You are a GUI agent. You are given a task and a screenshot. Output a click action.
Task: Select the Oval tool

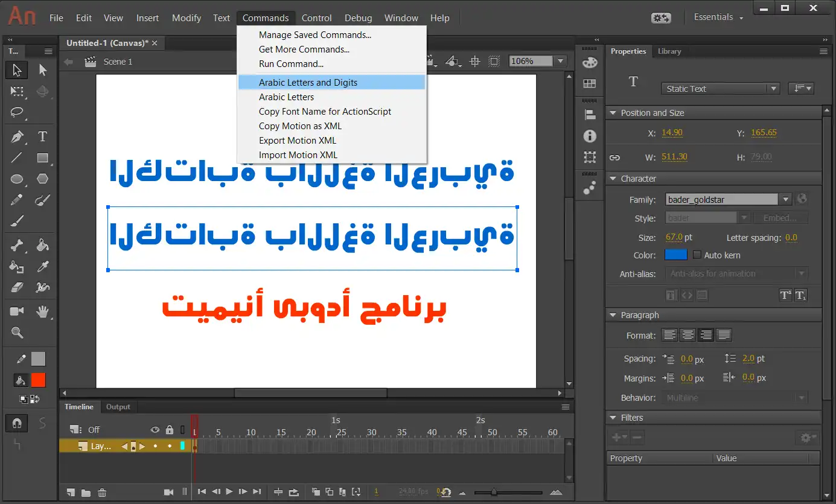pyautogui.click(x=17, y=179)
